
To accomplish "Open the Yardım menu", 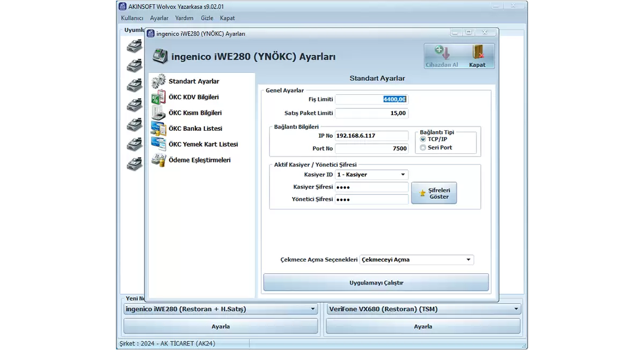I will coord(184,18).
